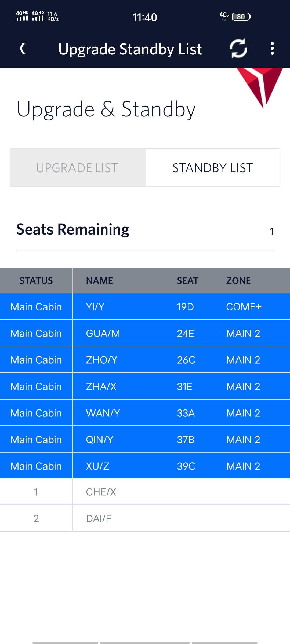Tap the WAN/Y seat 33A entry
Viewport: 290px width, 644px height.
(145, 413)
